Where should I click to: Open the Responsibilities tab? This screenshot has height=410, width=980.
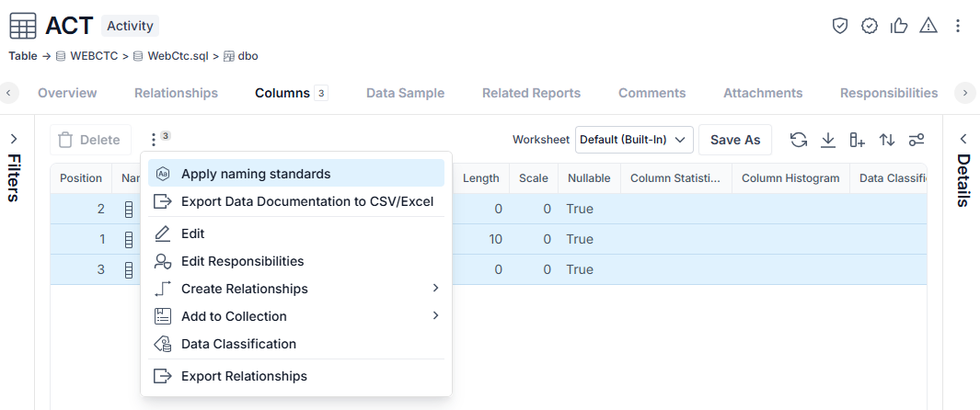[x=889, y=93]
